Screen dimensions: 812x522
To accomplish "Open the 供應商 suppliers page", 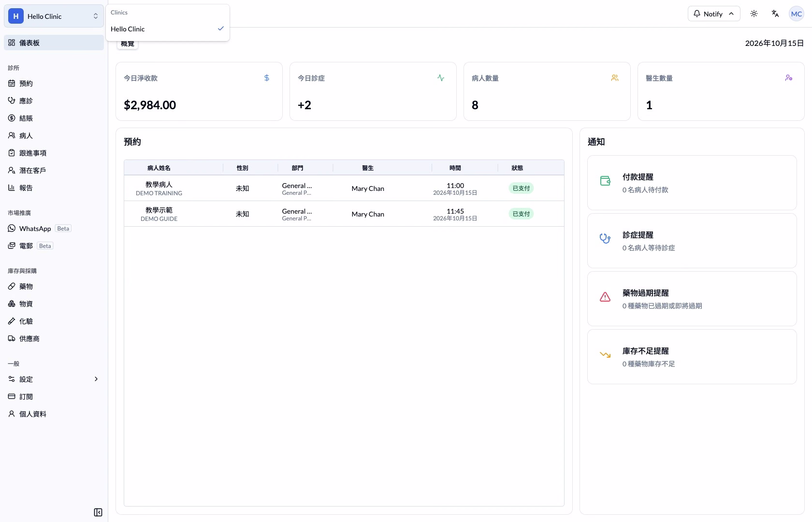I will point(54,339).
